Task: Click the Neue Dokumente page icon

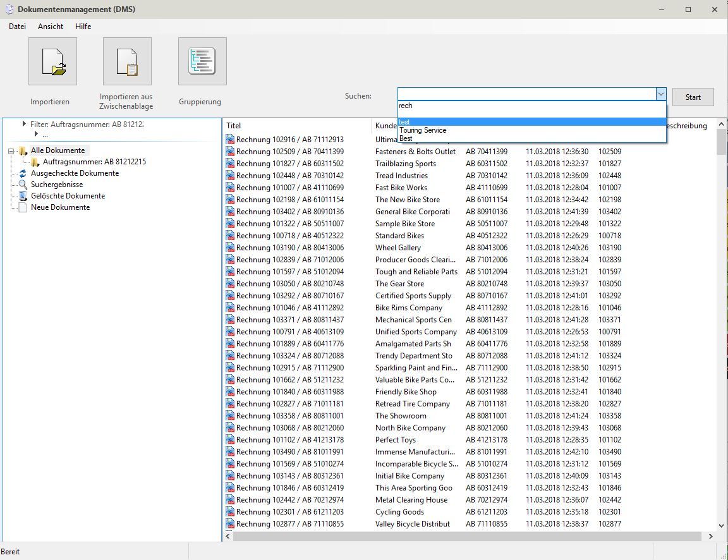Action: (23, 207)
